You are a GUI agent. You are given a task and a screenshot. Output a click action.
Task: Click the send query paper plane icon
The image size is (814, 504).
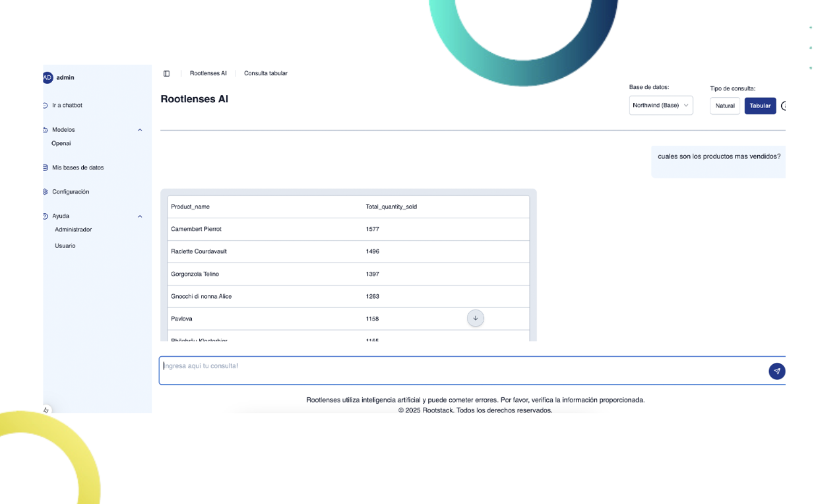[x=776, y=371]
